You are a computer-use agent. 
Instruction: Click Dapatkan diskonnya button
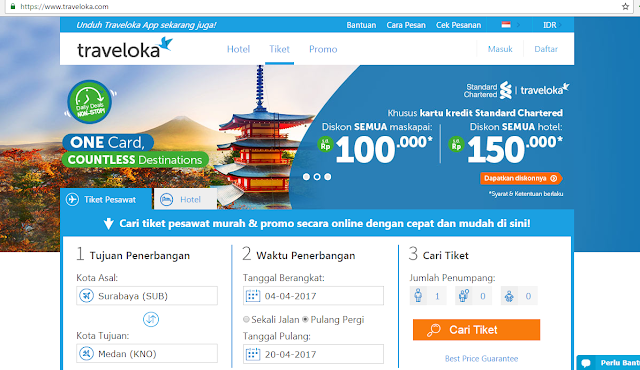tap(521, 178)
